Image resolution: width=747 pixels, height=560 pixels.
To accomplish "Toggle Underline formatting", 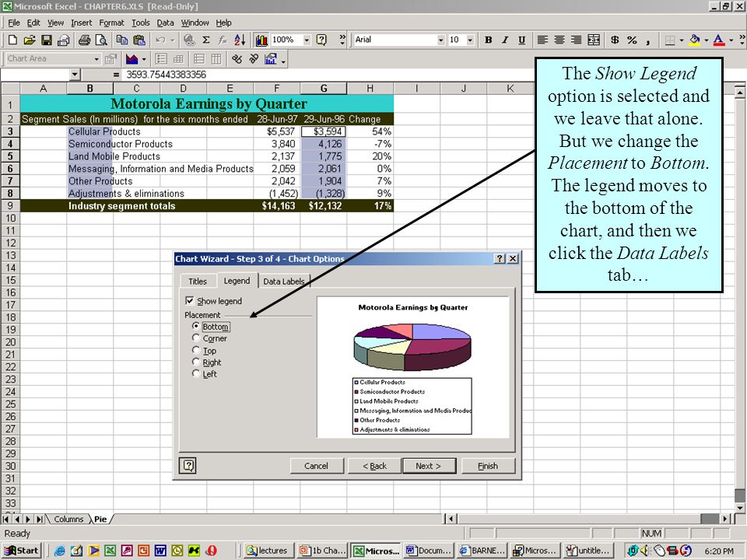I will pyautogui.click(x=521, y=40).
